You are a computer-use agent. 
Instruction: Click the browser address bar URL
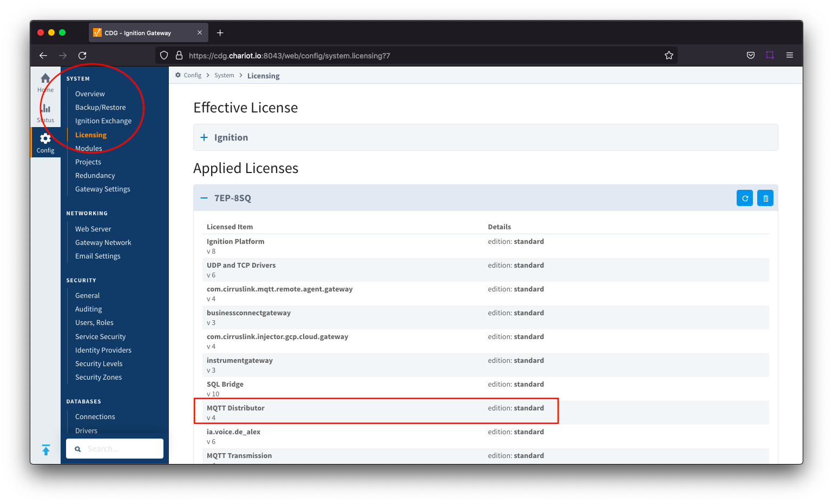coord(290,55)
